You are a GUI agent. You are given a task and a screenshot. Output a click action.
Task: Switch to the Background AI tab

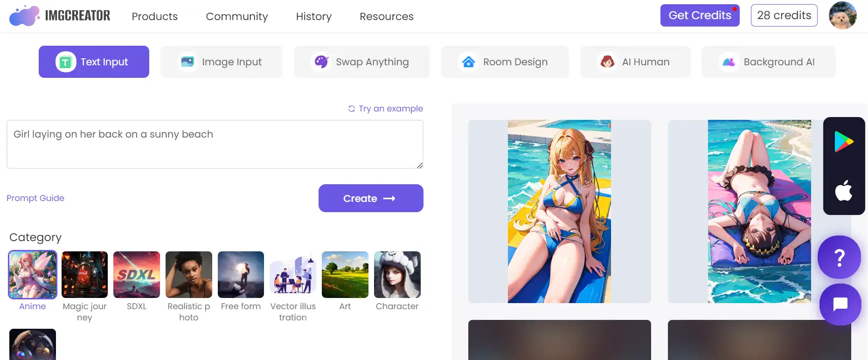click(x=769, y=62)
